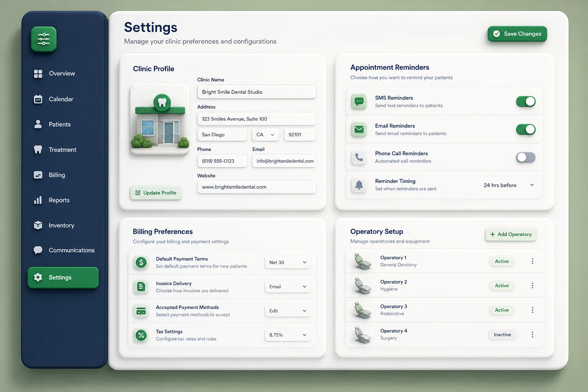Click the clinic Email address field
The width and height of the screenshot is (588, 392).
[284, 161]
